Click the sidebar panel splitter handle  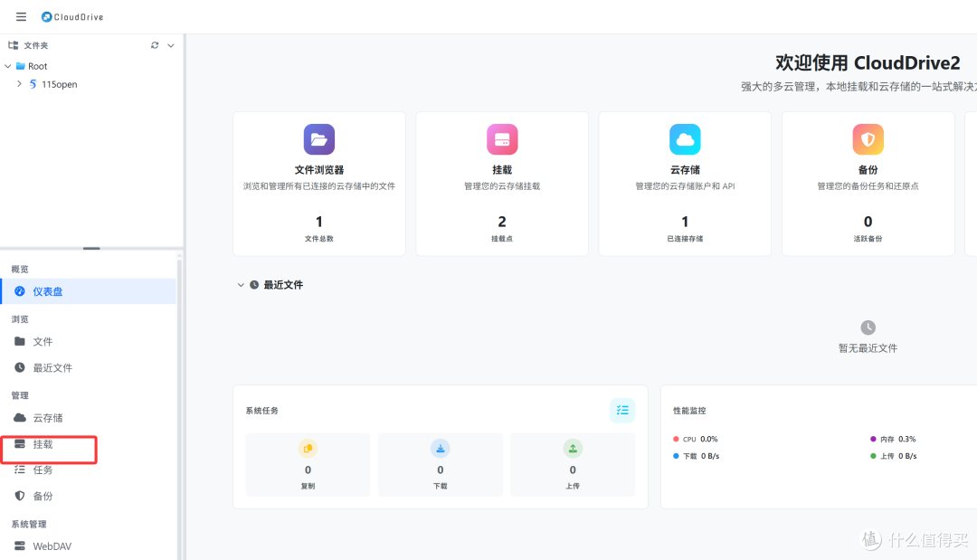[91, 249]
